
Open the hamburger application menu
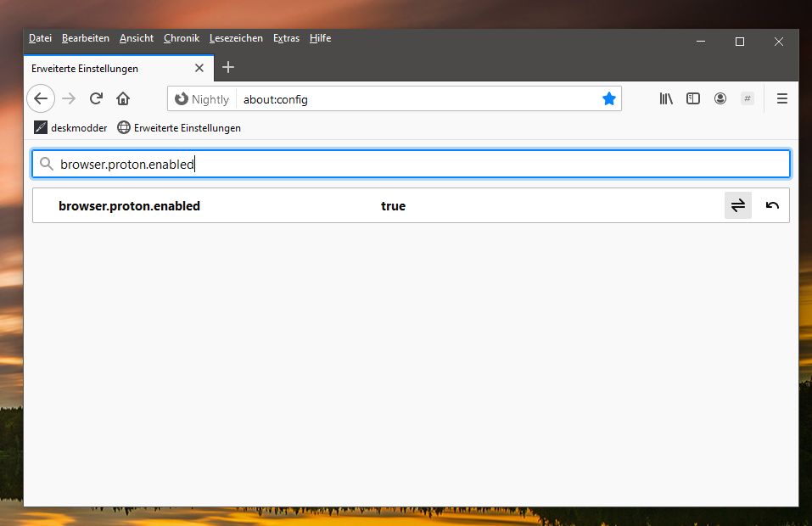coord(782,98)
